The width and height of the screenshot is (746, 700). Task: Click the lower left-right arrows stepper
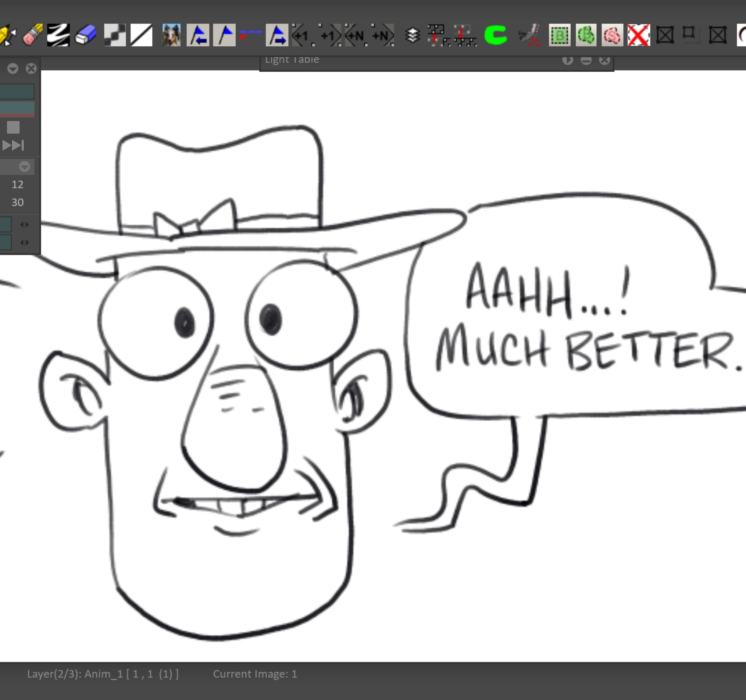click(x=24, y=243)
